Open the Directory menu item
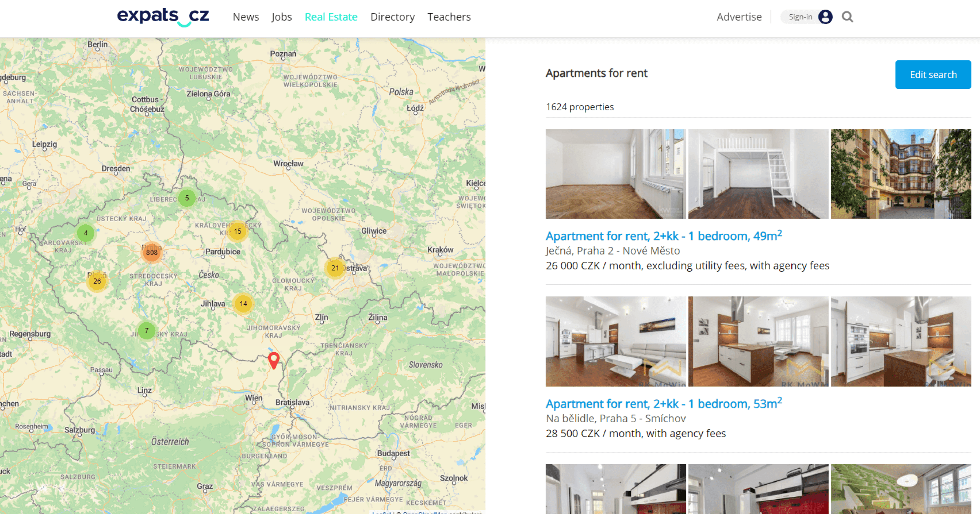980x514 pixels. point(392,17)
